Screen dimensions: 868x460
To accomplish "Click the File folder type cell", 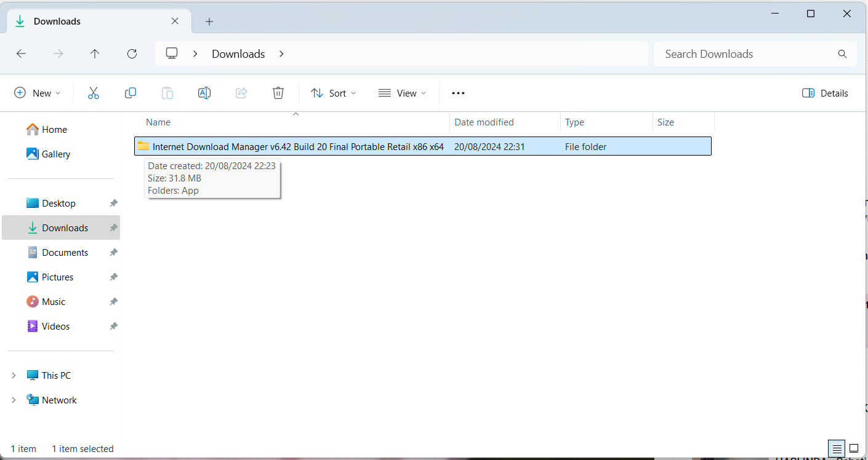I will pos(585,146).
